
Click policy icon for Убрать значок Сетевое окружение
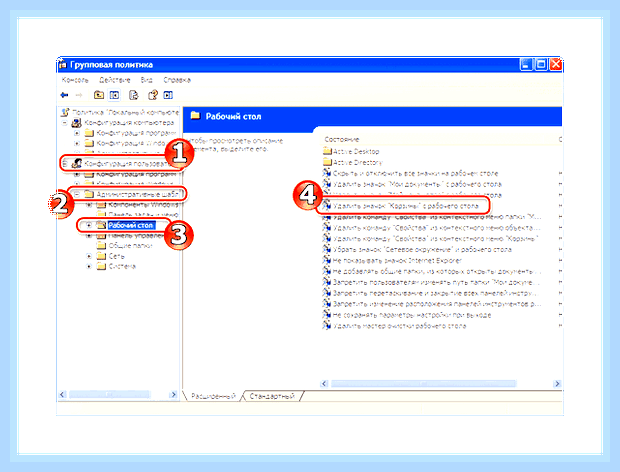click(x=327, y=249)
